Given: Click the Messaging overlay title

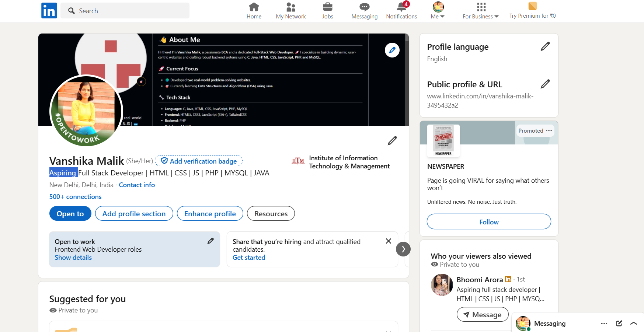Looking at the screenshot, I should coord(550,324).
